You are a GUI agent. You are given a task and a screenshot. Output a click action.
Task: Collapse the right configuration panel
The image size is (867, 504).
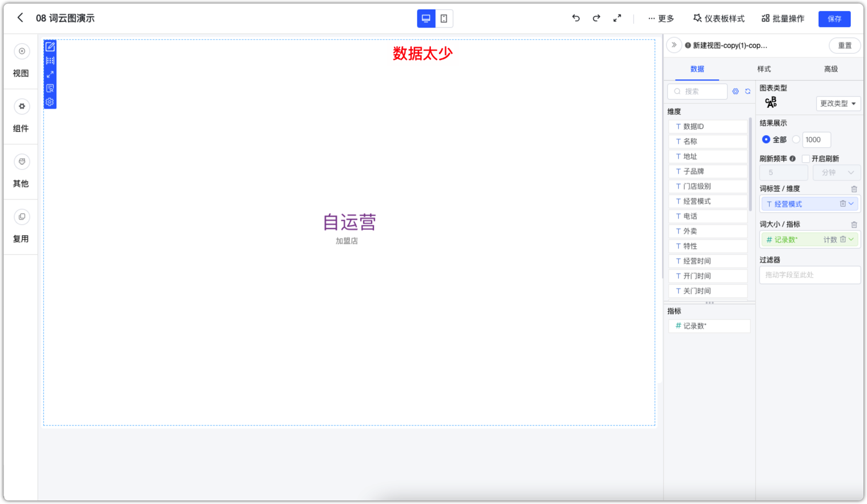click(674, 45)
